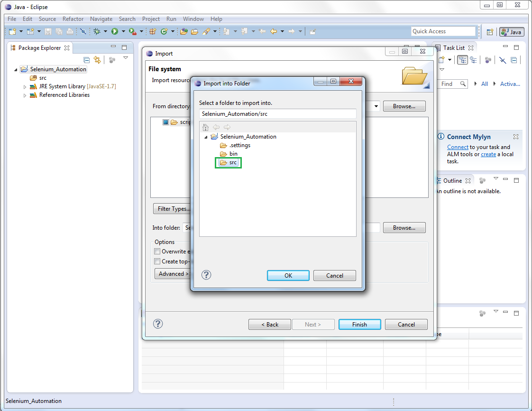Open the Window menu
The width and height of the screenshot is (532, 411).
pos(193,19)
